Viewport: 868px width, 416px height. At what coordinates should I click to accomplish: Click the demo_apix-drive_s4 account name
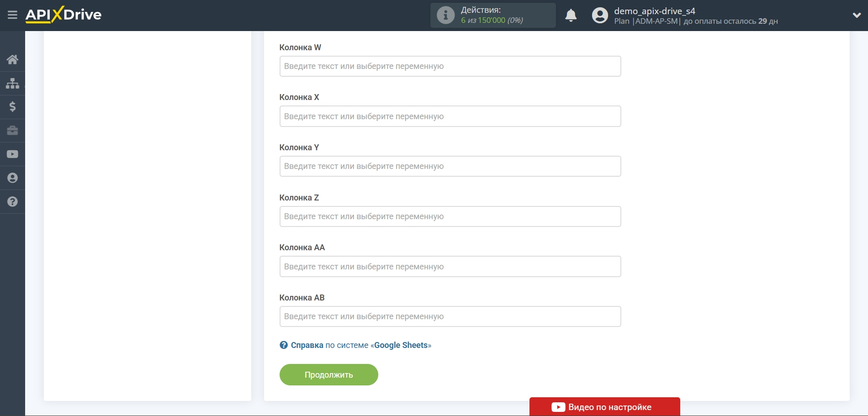pyautogui.click(x=653, y=10)
